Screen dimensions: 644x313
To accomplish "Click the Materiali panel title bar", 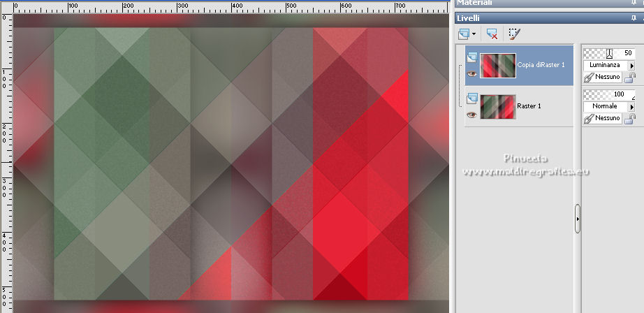I will pos(549,3).
